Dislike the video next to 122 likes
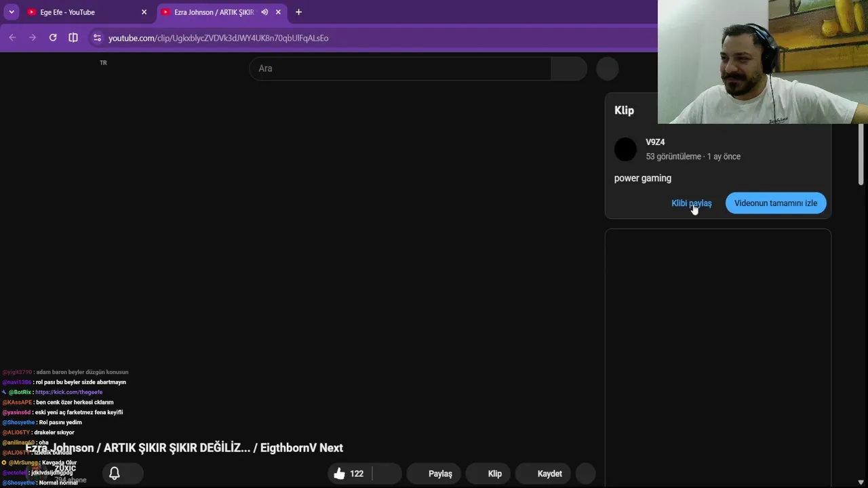 (x=387, y=474)
